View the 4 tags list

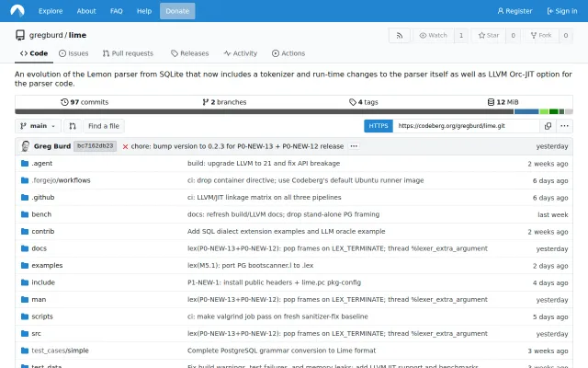point(364,102)
